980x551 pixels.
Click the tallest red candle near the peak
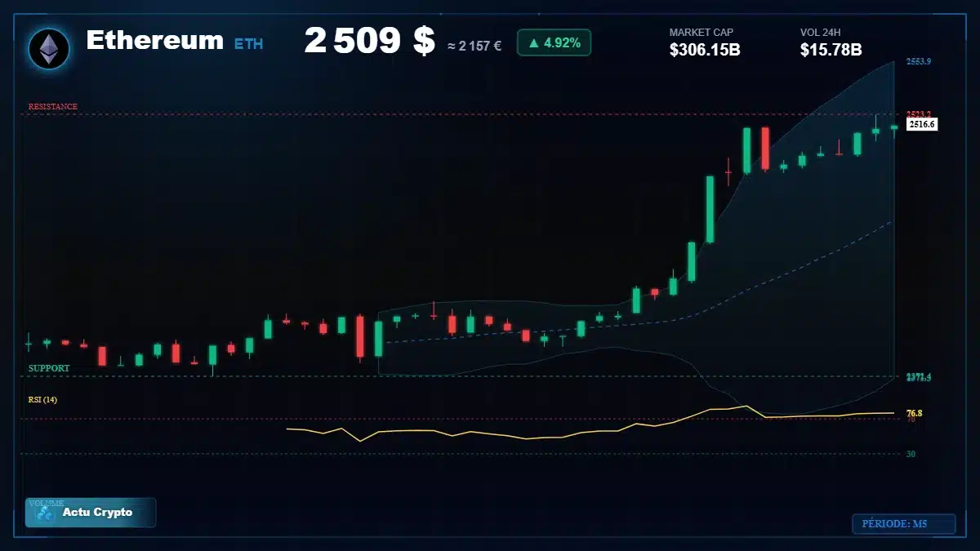pyautogui.click(x=765, y=149)
